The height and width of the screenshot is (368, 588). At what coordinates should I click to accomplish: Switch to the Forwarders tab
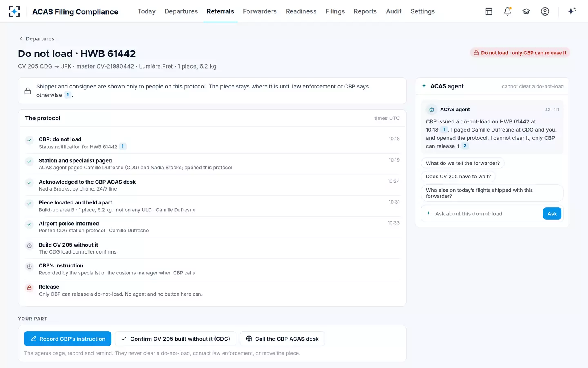point(260,11)
